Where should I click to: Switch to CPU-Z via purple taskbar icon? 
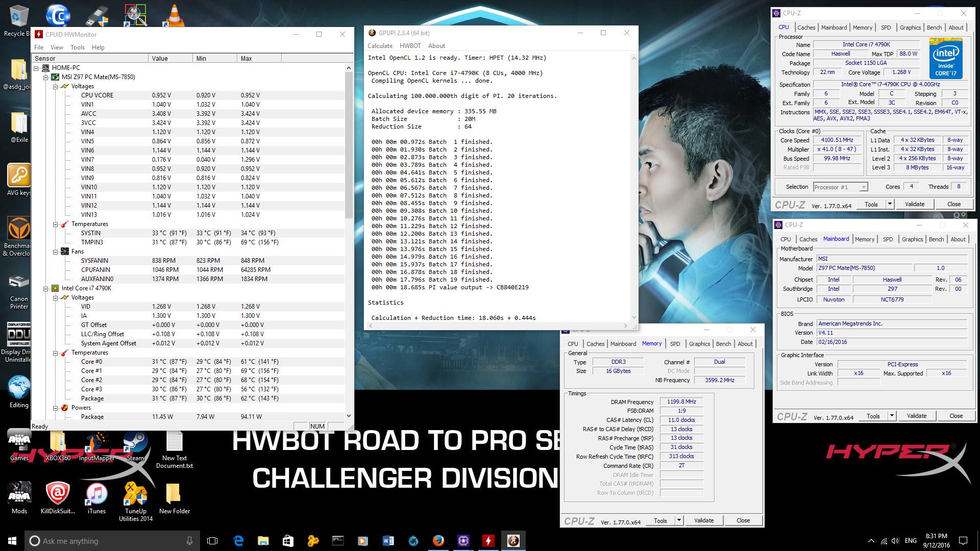click(463, 541)
